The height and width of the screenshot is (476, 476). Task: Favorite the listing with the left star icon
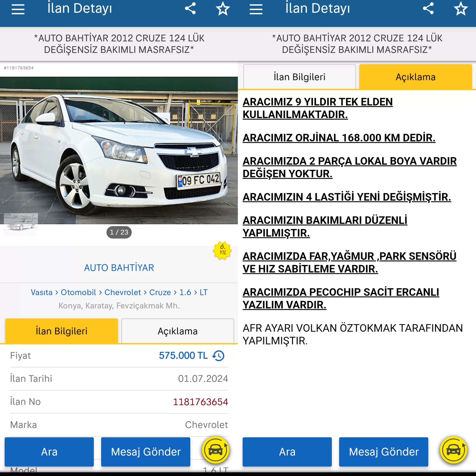pos(223,9)
